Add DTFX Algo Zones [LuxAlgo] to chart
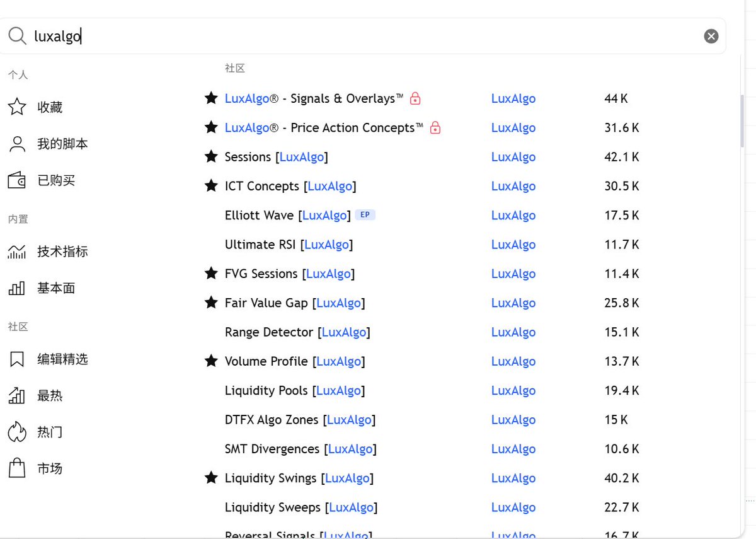Image resolution: width=756 pixels, height=539 pixels. pos(300,420)
